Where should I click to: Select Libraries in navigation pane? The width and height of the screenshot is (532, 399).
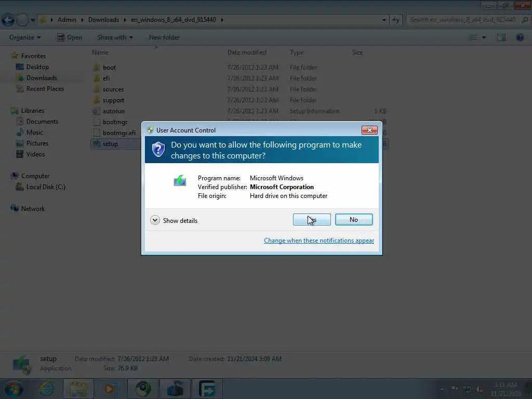pos(33,111)
